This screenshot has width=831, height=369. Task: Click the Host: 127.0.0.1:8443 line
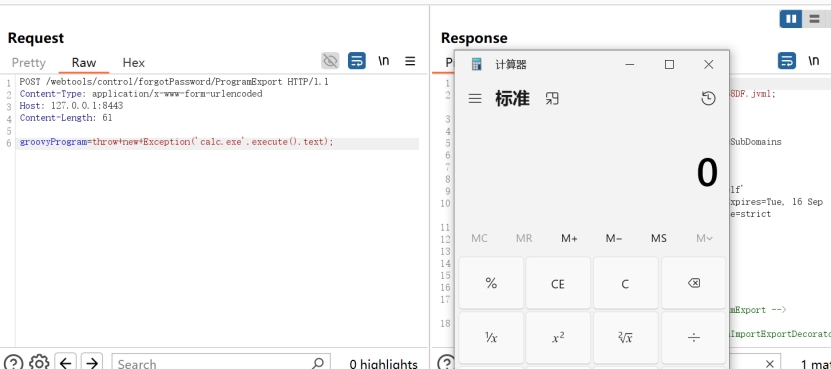(72, 106)
